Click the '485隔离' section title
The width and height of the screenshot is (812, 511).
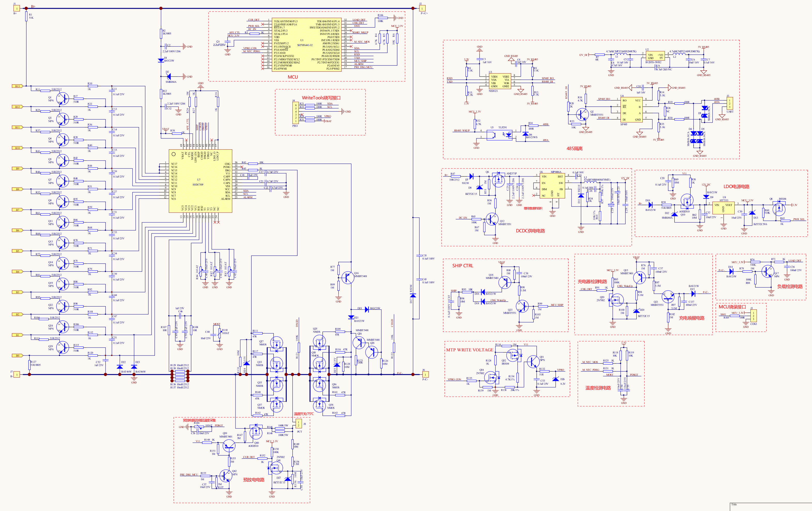(575, 149)
